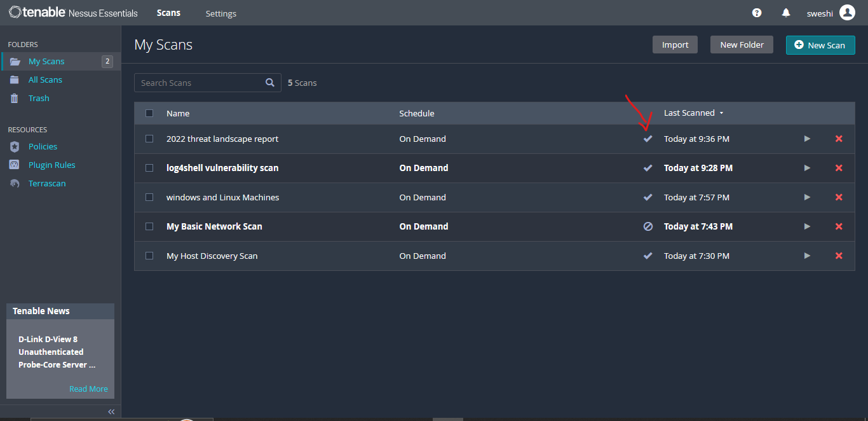
Task: Check the windows and Linux Machines checkbox
Action: [x=149, y=197]
